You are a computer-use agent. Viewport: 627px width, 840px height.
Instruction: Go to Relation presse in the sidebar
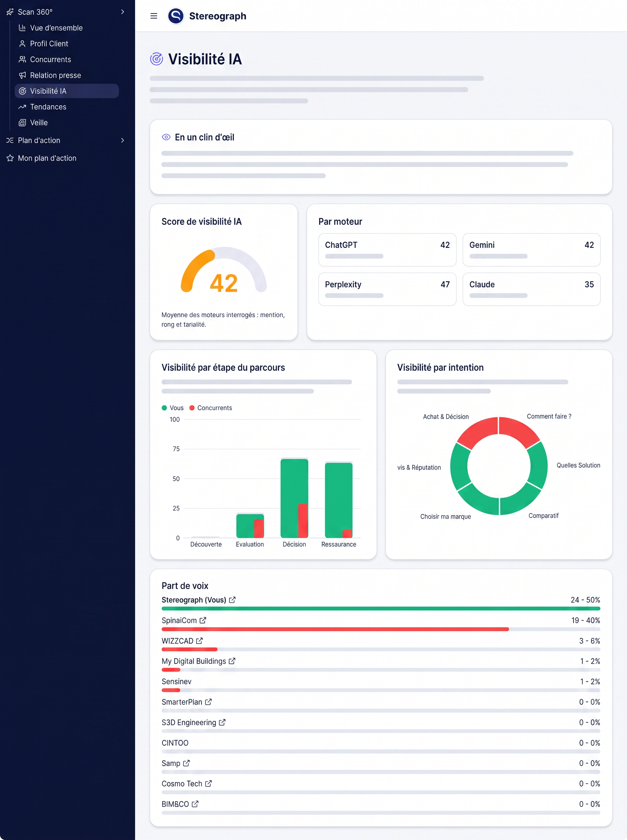click(67, 75)
